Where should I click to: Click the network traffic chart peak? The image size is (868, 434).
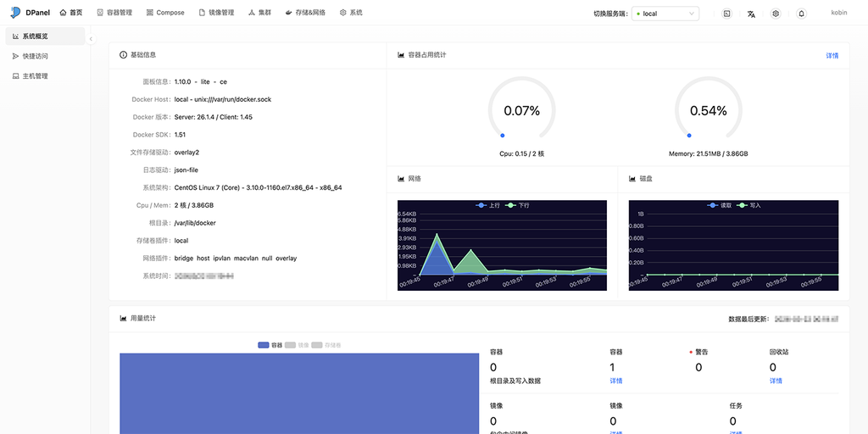tap(437, 236)
